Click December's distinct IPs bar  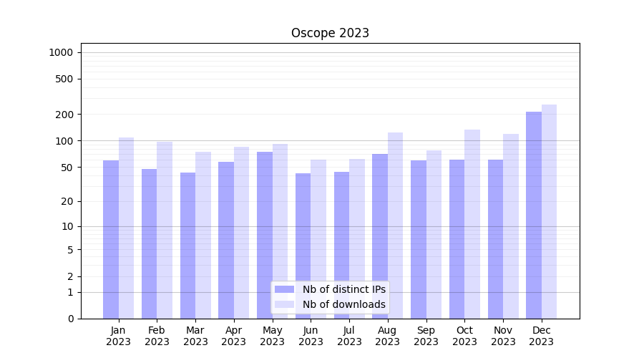click(534, 215)
